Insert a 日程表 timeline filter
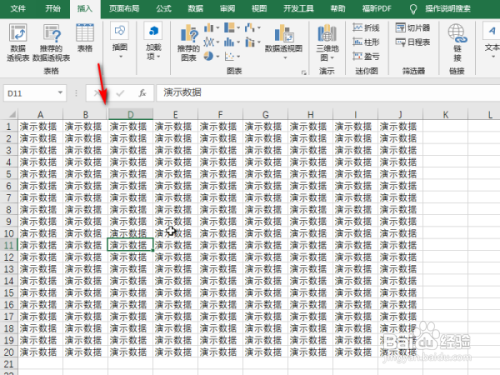This screenshot has height=375, width=500. tap(413, 42)
